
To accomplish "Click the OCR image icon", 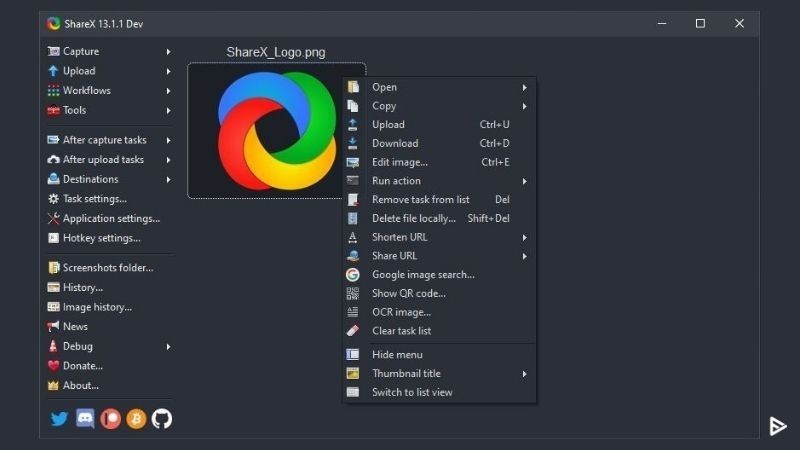I will (x=353, y=312).
